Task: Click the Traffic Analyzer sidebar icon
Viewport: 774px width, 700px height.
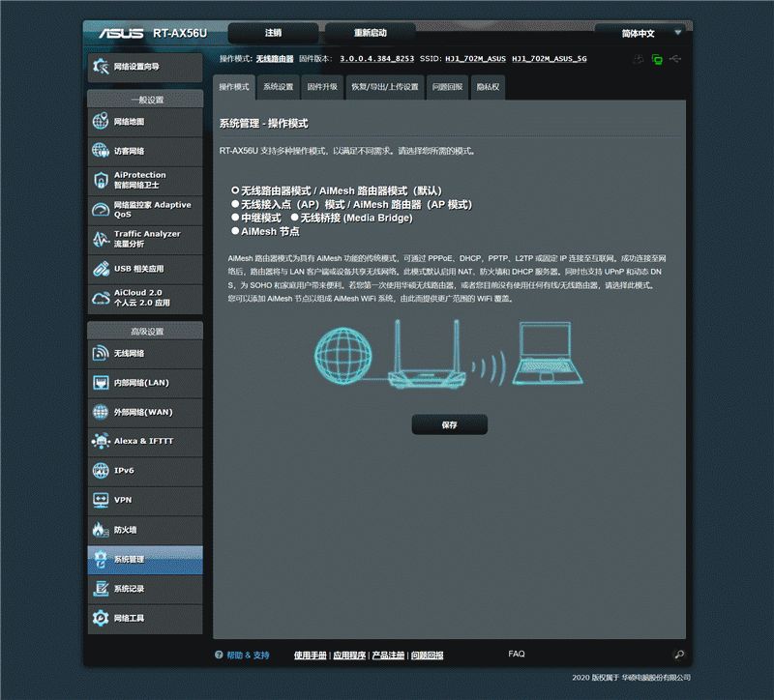Action: pos(101,239)
